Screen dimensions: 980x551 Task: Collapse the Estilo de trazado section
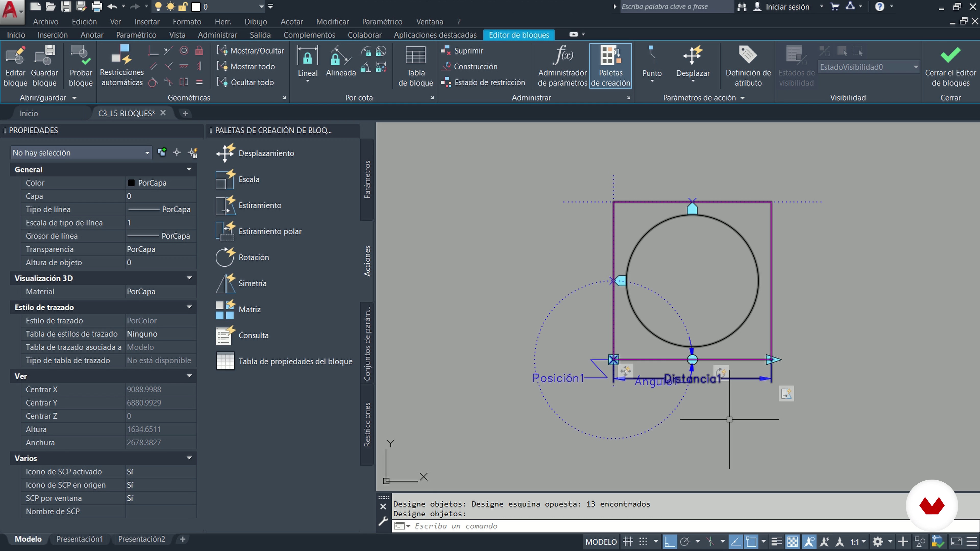pos(189,307)
